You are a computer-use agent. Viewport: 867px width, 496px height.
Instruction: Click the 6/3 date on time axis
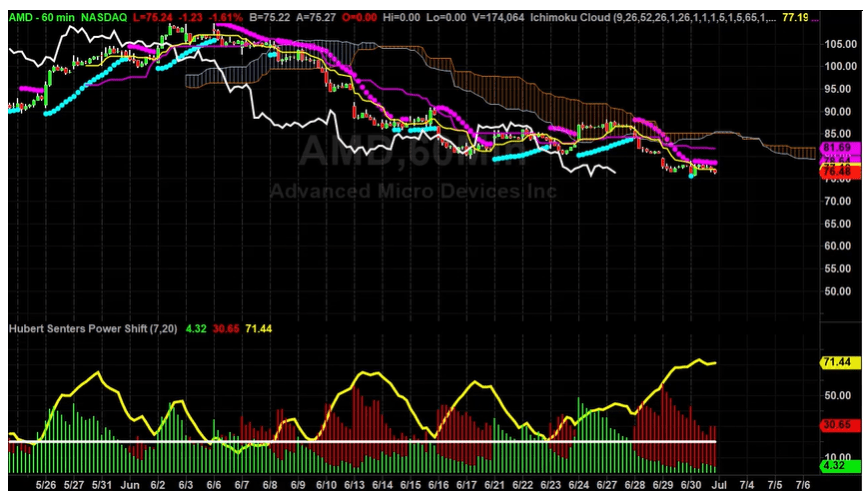(x=186, y=485)
